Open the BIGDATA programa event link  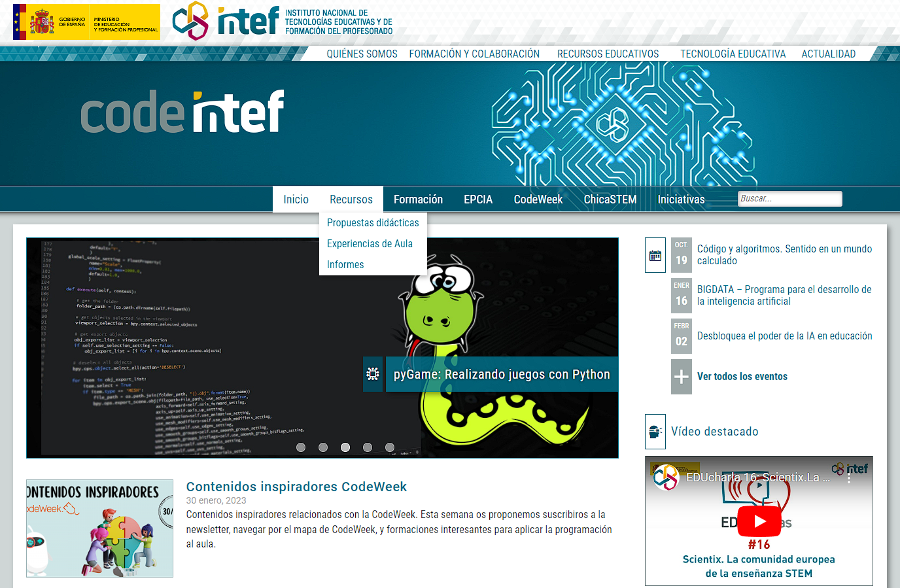pyautogui.click(x=785, y=296)
